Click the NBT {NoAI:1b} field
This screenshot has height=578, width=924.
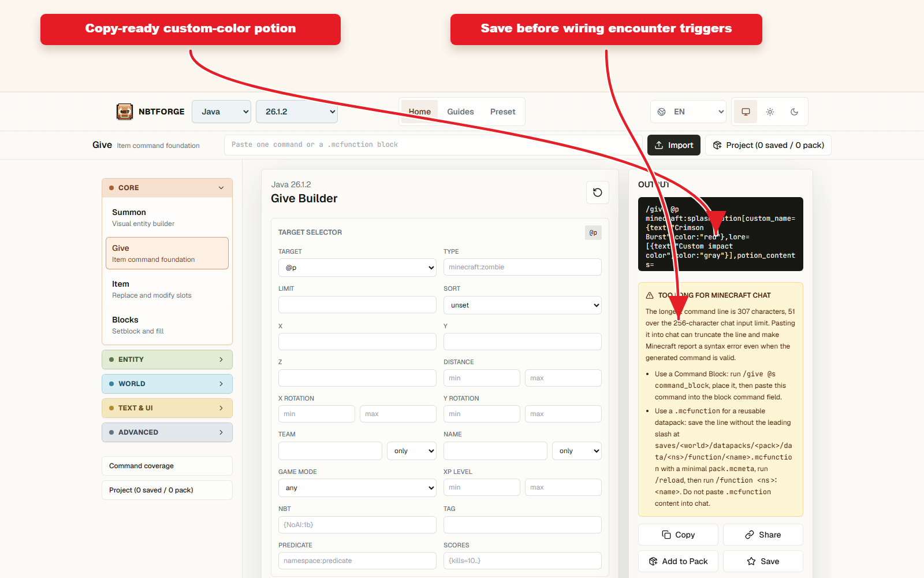(357, 525)
